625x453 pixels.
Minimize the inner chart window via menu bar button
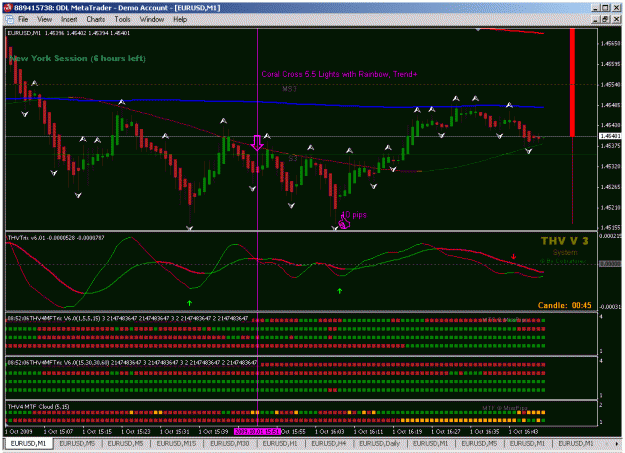pyautogui.click(x=596, y=19)
